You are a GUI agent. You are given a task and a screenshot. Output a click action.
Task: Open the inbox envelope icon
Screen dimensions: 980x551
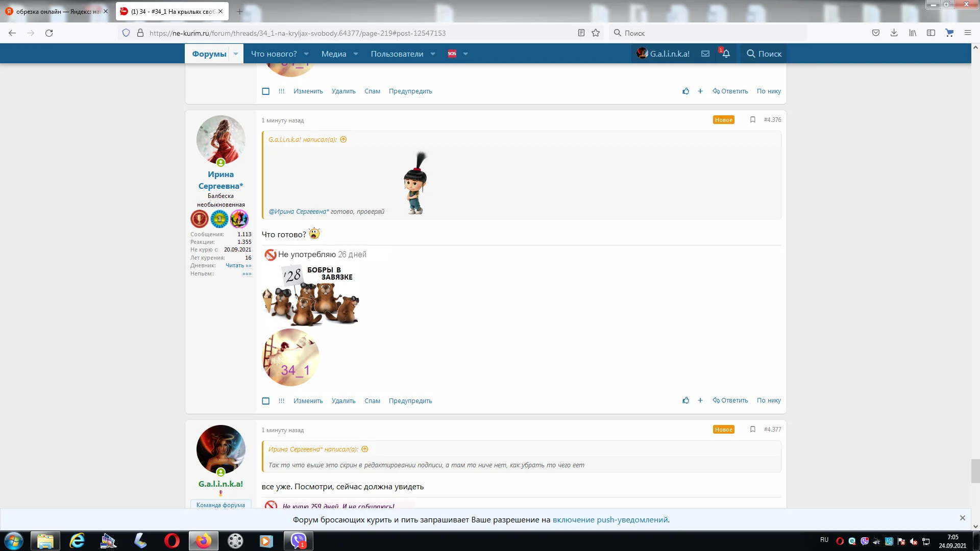tap(705, 54)
